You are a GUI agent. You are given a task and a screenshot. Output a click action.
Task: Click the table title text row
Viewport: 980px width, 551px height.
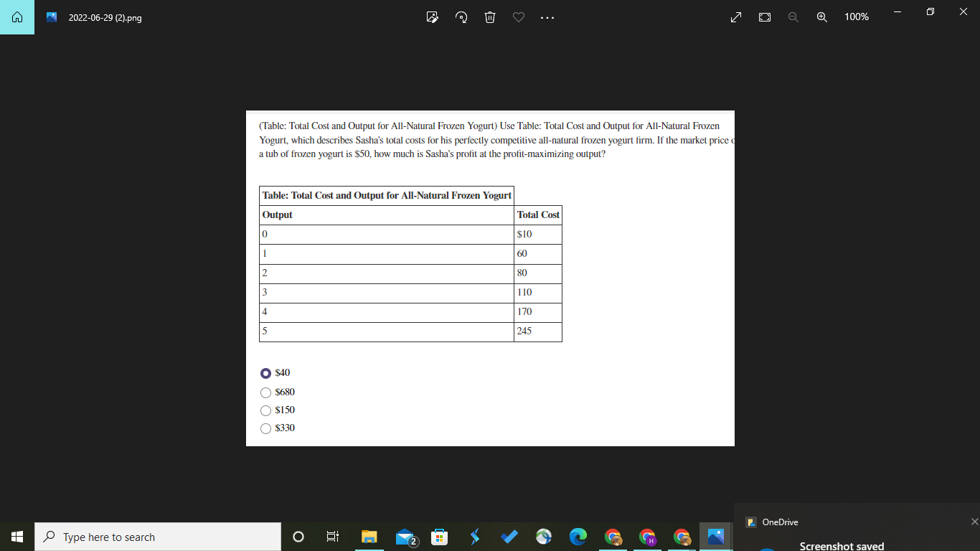(387, 195)
